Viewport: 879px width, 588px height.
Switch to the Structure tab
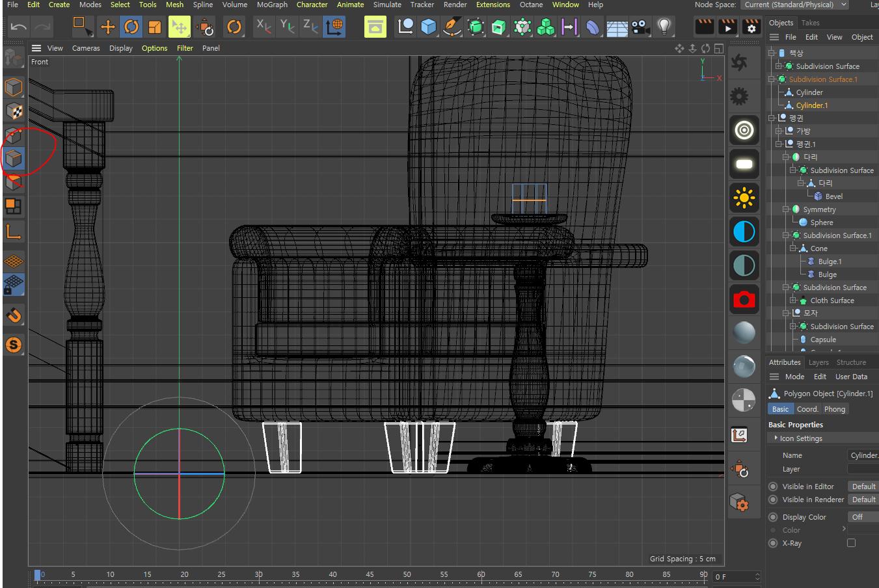(x=851, y=362)
